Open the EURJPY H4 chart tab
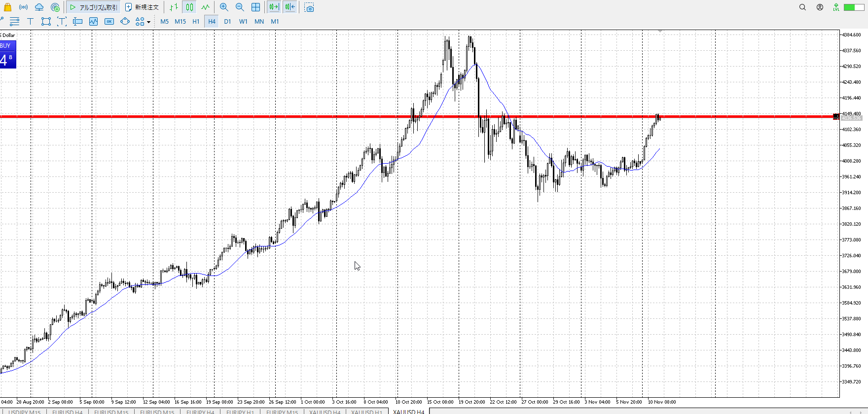Image resolution: width=868 pixels, height=414 pixels. [x=200, y=412]
